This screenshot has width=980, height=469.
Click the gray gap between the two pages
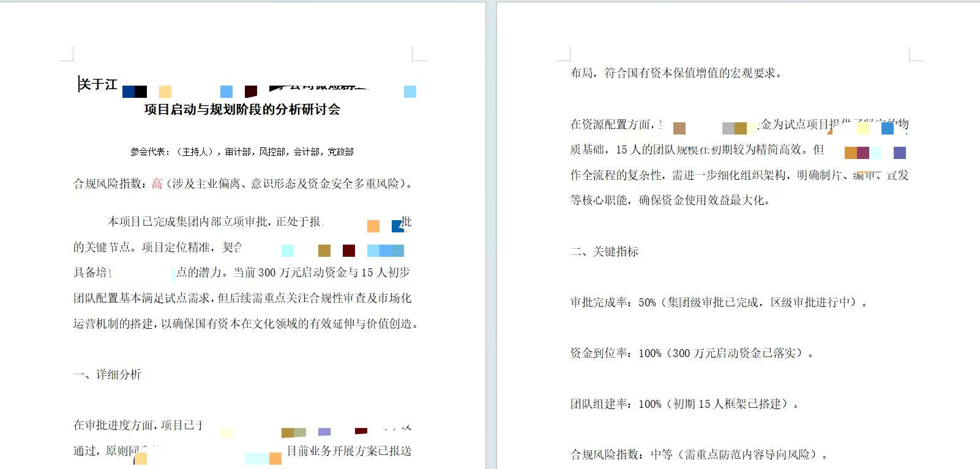click(x=491, y=245)
